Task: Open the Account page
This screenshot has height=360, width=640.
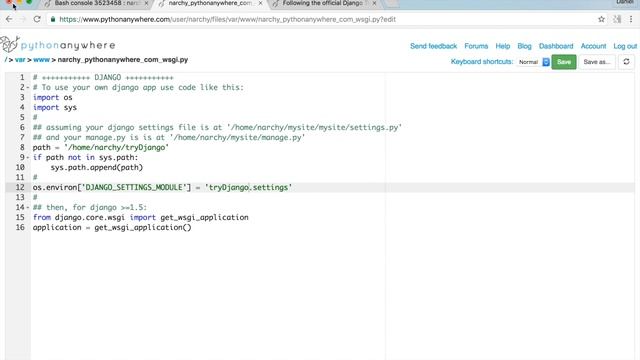Action: point(593,46)
